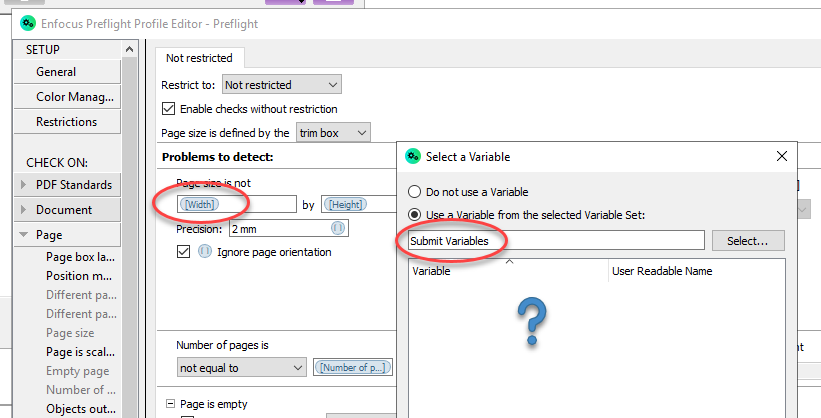This screenshot has width=821, height=418.
Task: Toggle Enable checks without restriction checkbox
Action: [x=169, y=109]
